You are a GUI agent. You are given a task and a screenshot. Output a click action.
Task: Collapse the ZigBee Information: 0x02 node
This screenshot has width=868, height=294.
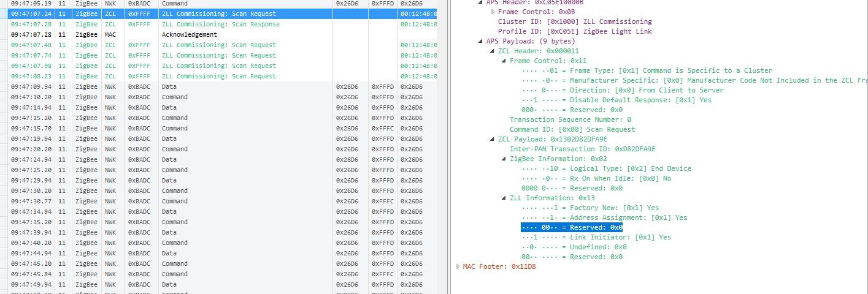point(504,159)
